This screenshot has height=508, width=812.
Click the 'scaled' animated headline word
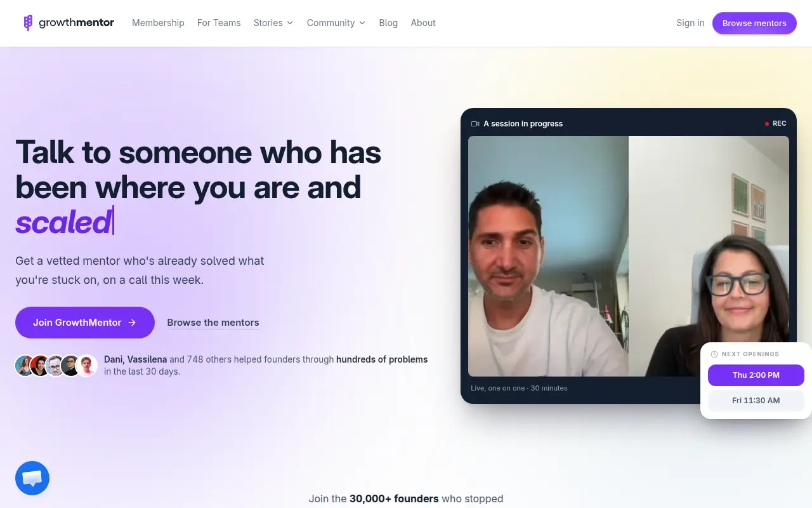[63, 222]
